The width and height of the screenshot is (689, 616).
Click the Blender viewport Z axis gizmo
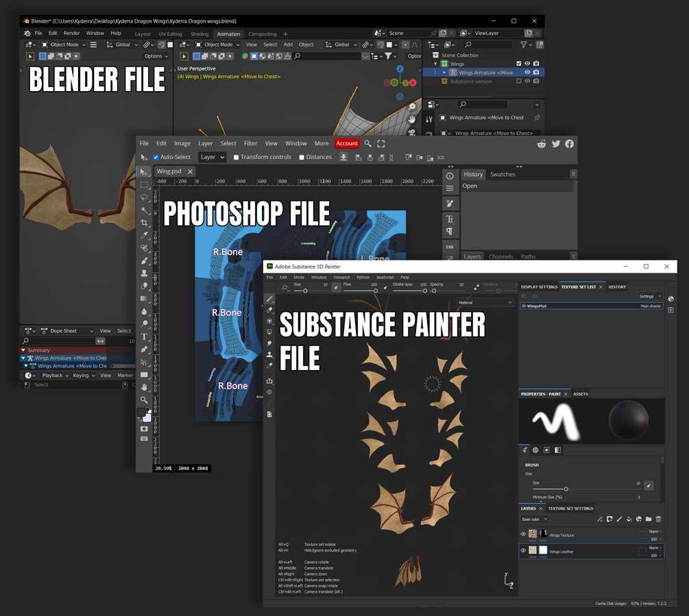click(x=400, y=69)
